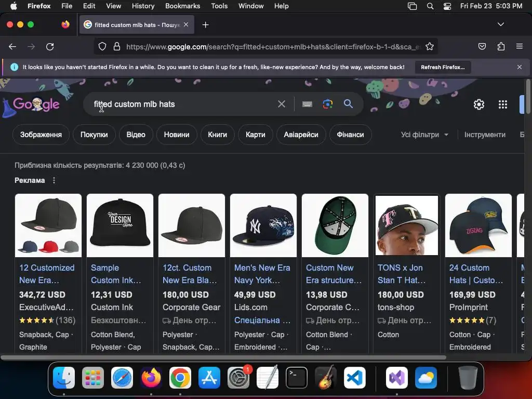The image size is (532, 399).
Task: Filter results by Авіарейси
Action: [301, 135]
